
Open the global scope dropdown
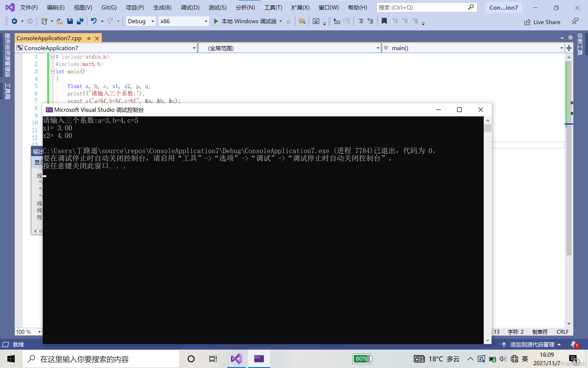289,48
